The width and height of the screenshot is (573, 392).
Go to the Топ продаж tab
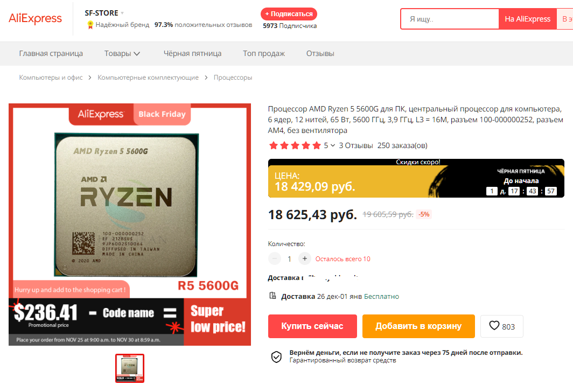264,53
